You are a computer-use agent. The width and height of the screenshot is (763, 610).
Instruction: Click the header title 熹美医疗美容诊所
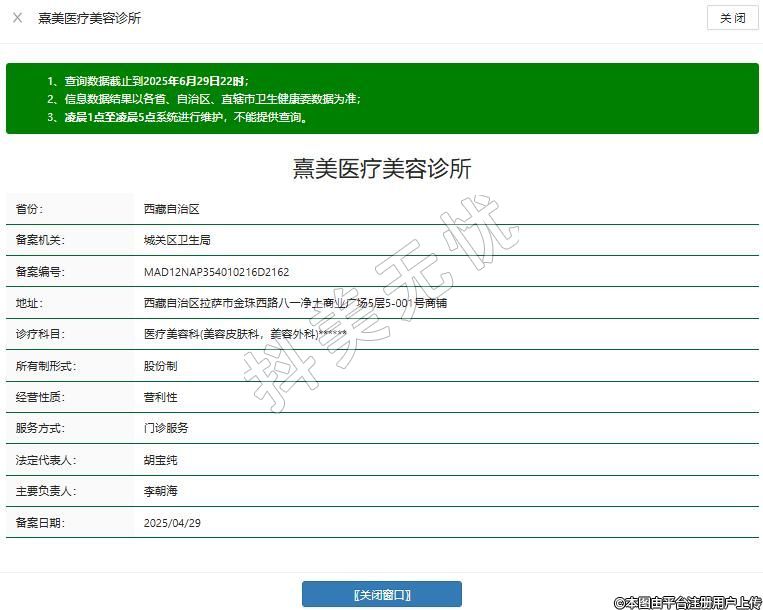point(90,18)
